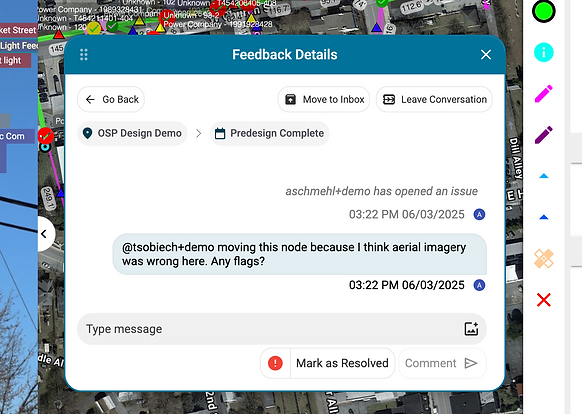Image resolution: width=582 pixels, height=414 pixels.
Task: Click the red checkmark node on map
Action: pos(46,136)
